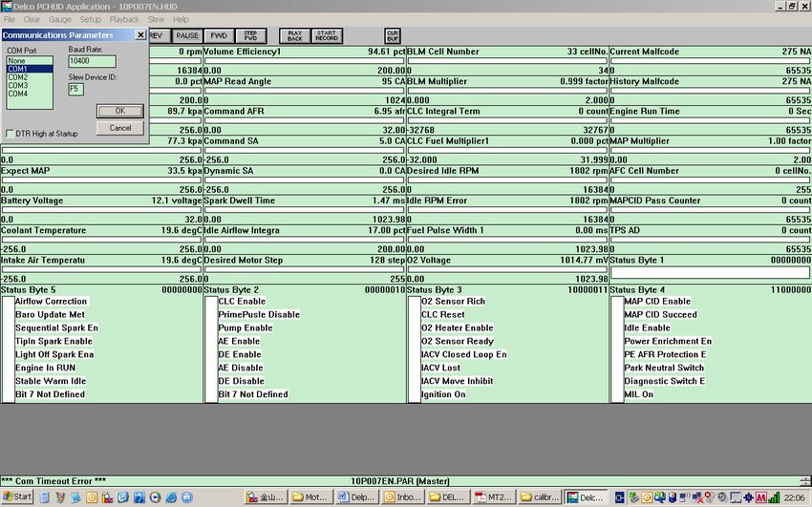Image resolution: width=812 pixels, height=507 pixels.
Task: Click the O2 Voltage gauge bar
Action: (507, 269)
